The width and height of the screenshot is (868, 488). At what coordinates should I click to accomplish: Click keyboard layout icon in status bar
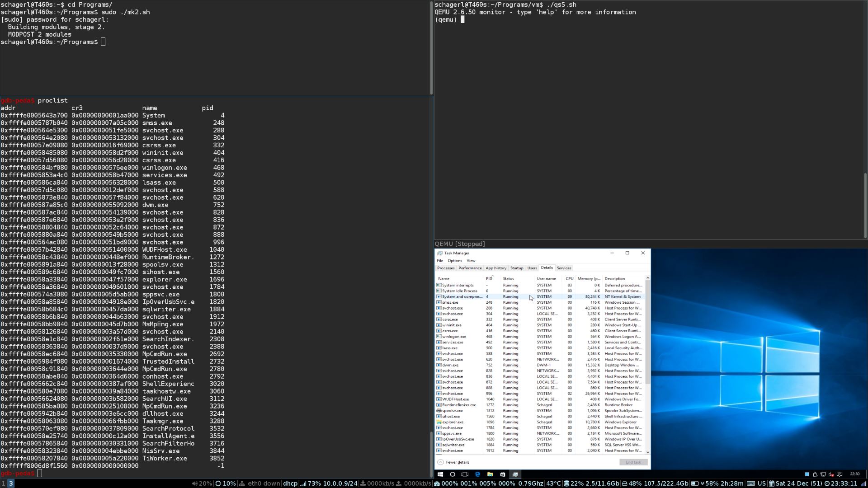[750, 483]
